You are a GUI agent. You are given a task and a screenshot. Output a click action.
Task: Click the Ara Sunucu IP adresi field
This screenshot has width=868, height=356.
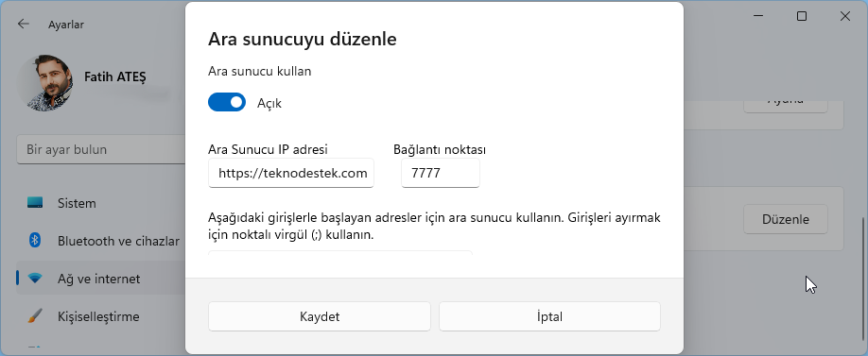click(291, 173)
